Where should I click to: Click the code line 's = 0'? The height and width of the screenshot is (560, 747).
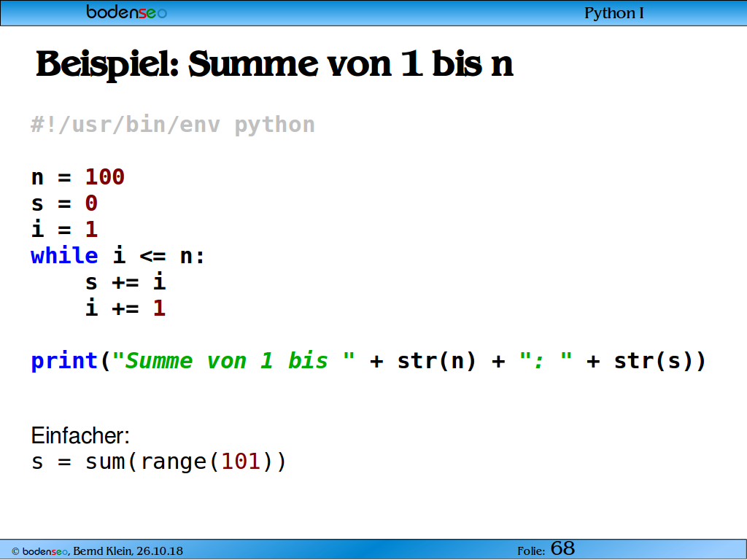click(64, 203)
